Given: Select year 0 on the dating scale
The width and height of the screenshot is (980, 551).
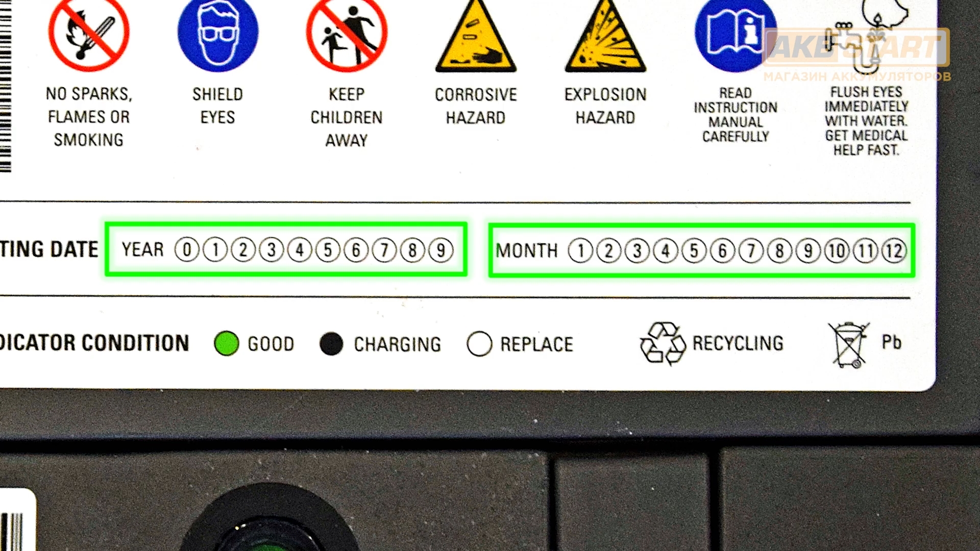Looking at the screenshot, I should coord(188,251).
